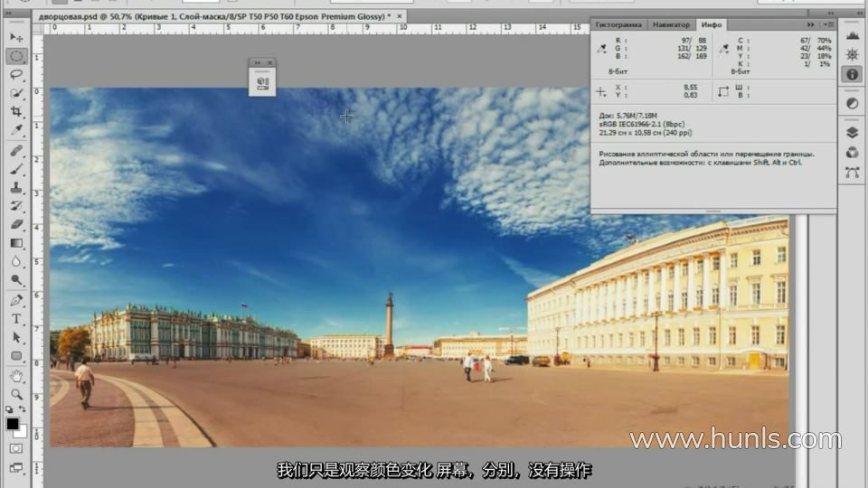This screenshot has height=488, width=868.
Task: Select the Hand tool
Action: (x=16, y=377)
